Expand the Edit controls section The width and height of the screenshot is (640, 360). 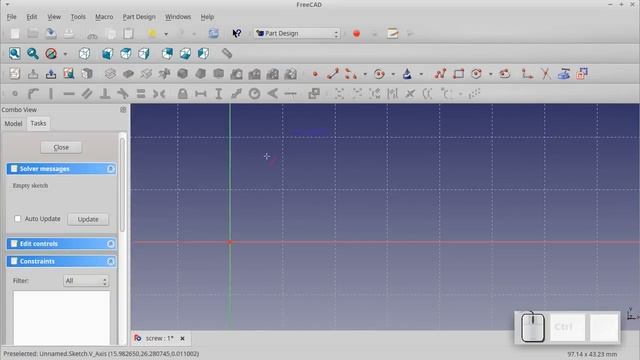tap(110, 244)
